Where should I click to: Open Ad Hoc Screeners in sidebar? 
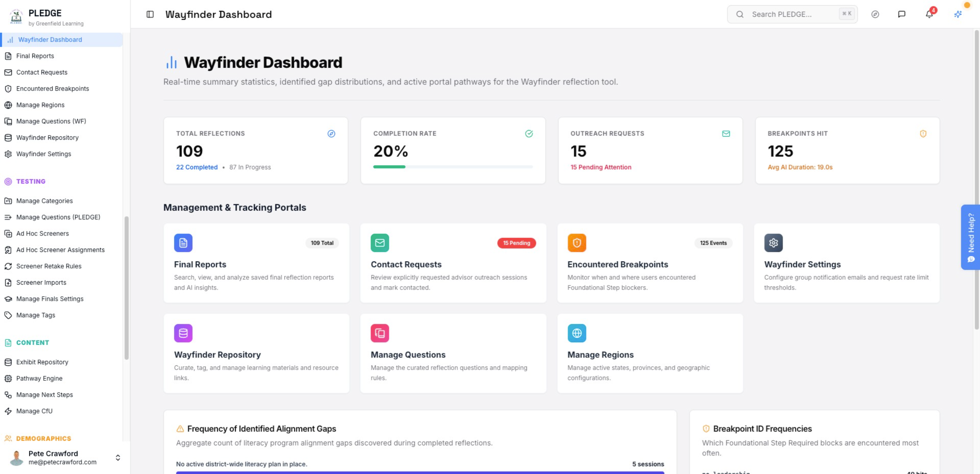62,233
